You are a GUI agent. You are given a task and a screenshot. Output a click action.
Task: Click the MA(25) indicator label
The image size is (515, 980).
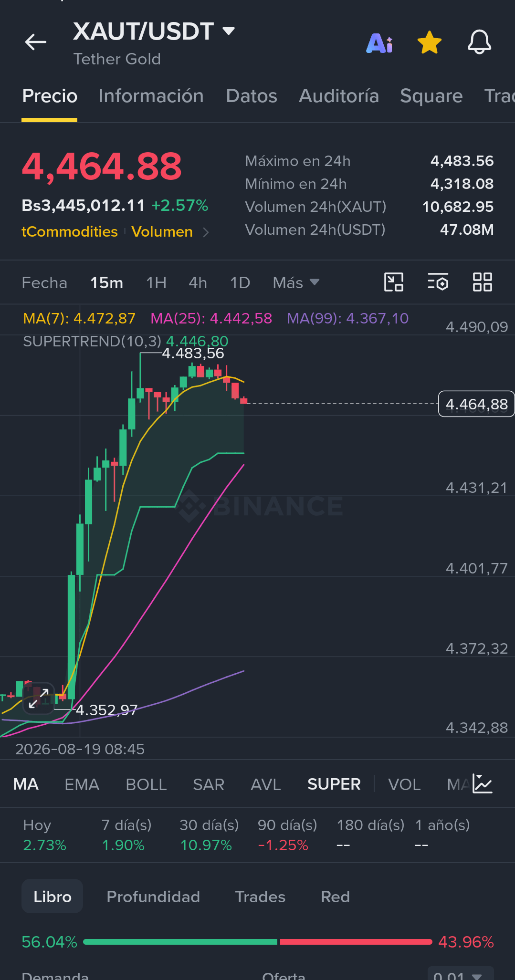211,318
